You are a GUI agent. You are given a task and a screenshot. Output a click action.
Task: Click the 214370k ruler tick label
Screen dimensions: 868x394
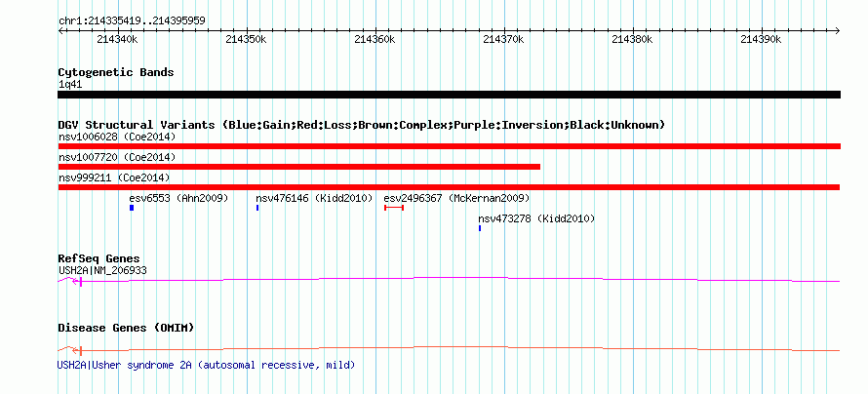coord(503,39)
